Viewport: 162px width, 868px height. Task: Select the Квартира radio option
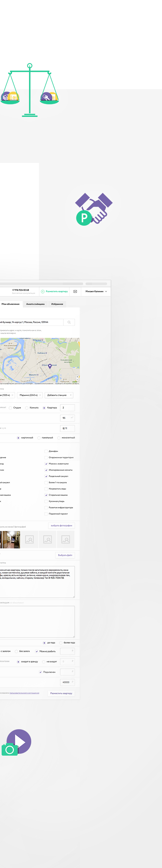coord(44,408)
